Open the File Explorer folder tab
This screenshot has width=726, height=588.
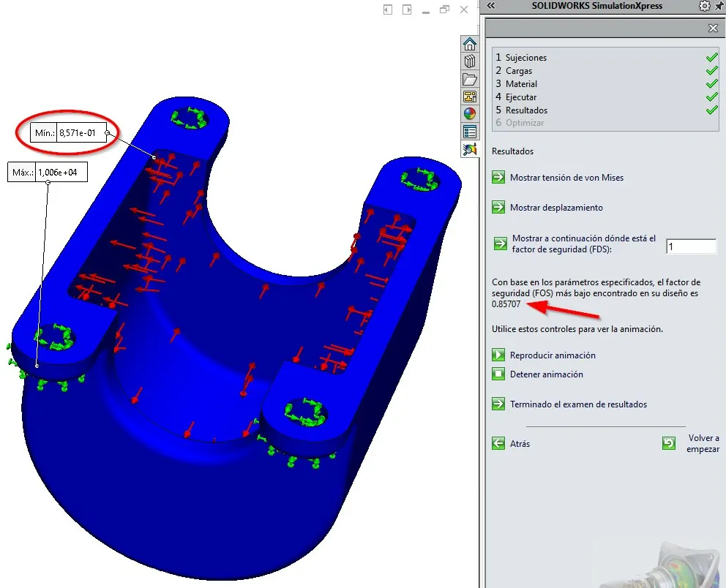tap(470, 79)
